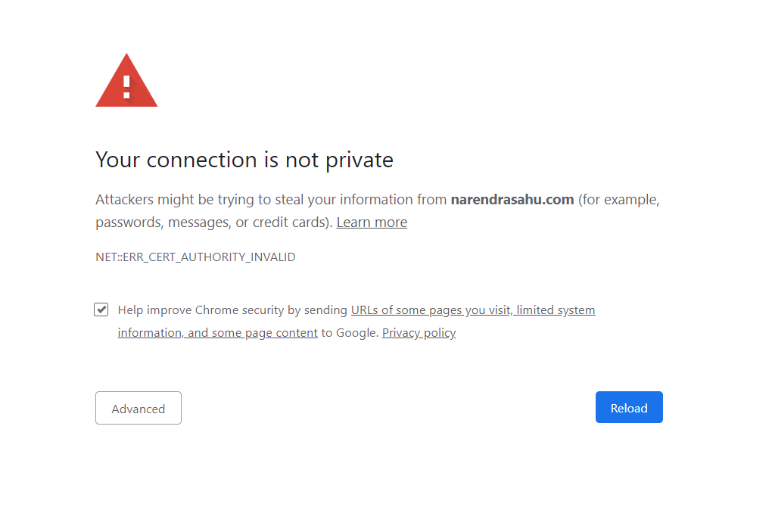The height and width of the screenshot is (532, 772).
Task: Click the 'limited system' portion of the link
Action: tap(556, 310)
